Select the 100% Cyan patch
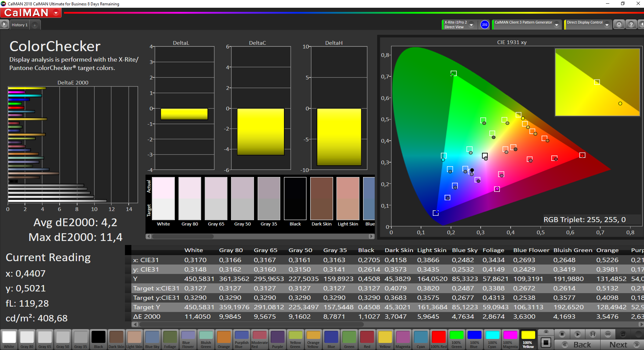644x350 pixels. coord(492,339)
